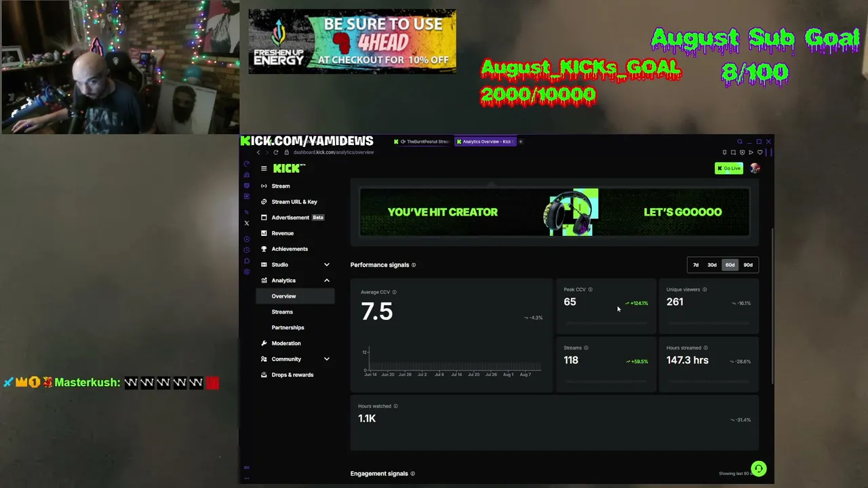View the Achievements page
The height and width of the screenshot is (488, 868).
[290, 249]
